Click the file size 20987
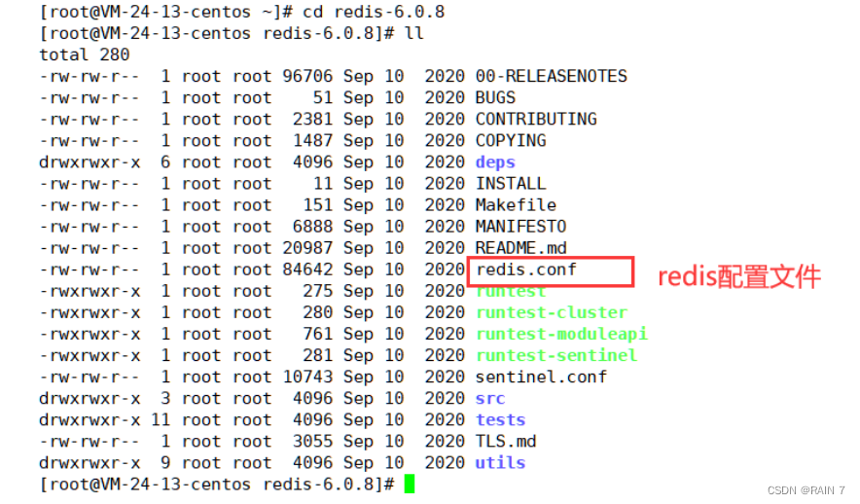The image size is (860, 504). tap(307, 248)
